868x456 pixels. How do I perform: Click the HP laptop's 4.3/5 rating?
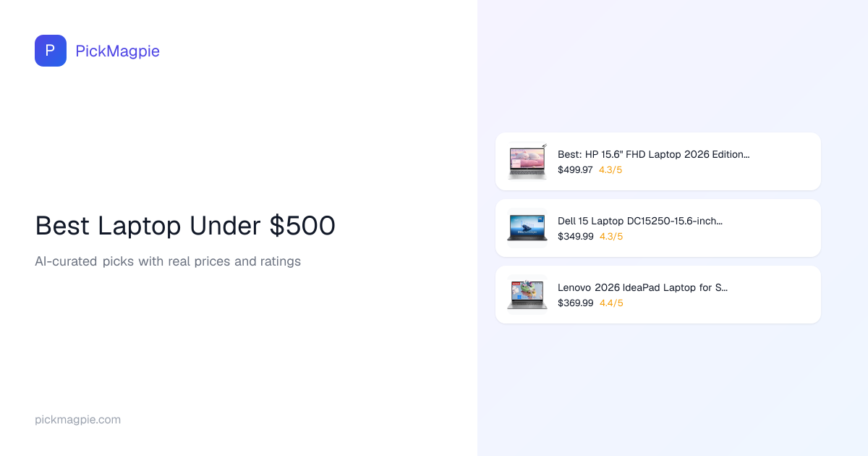610,170
